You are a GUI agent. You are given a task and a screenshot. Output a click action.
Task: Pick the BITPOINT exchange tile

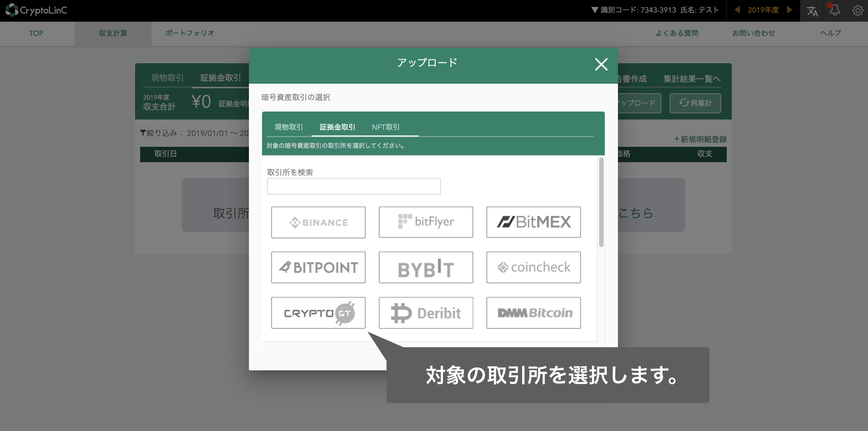click(318, 267)
